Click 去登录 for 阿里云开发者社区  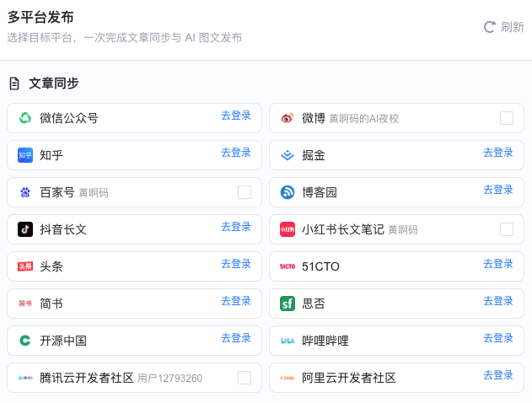coord(498,375)
